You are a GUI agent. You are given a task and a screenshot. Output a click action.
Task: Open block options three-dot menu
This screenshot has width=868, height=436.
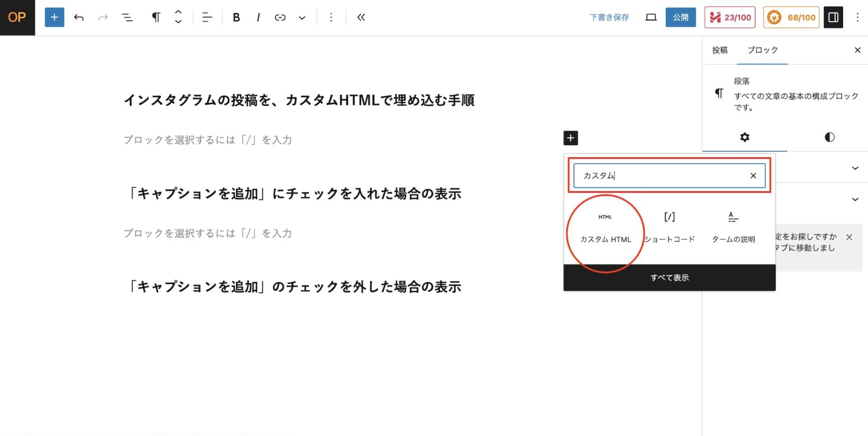click(331, 17)
